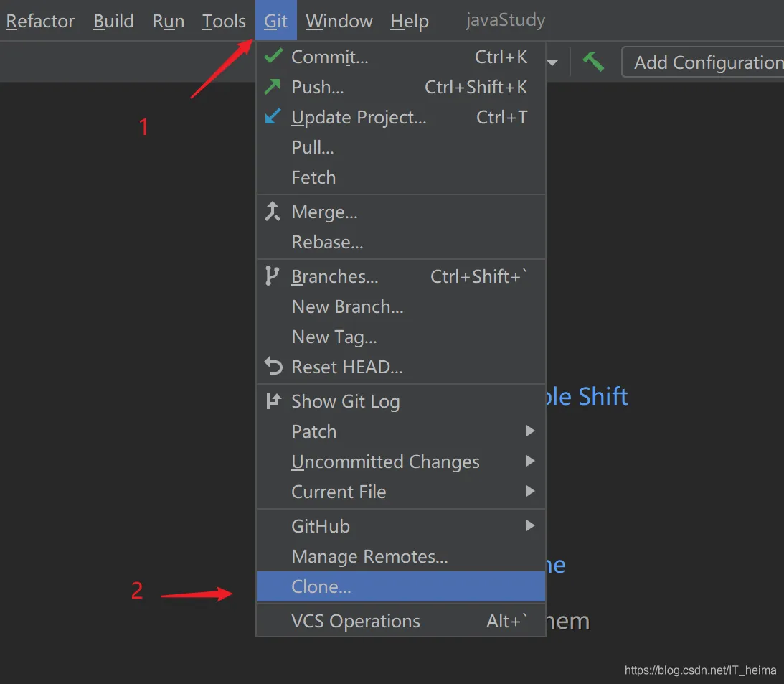The height and width of the screenshot is (684, 784).
Task: Click the blue Update Project arrow icon
Action: point(273,117)
